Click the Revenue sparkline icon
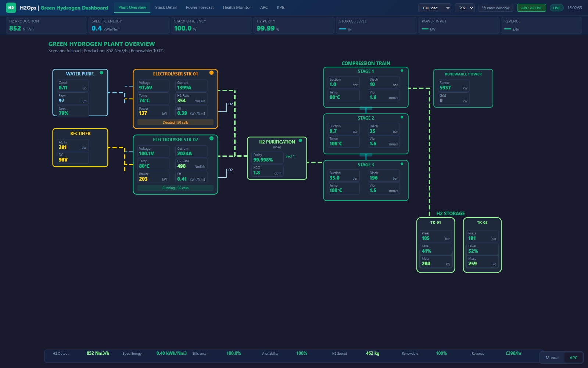This screenshot has height=368, width=588. [x=509, y=29]
